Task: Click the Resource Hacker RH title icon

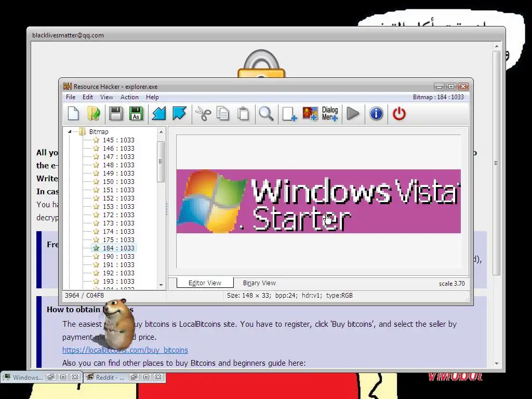Action: click(67, 87)
